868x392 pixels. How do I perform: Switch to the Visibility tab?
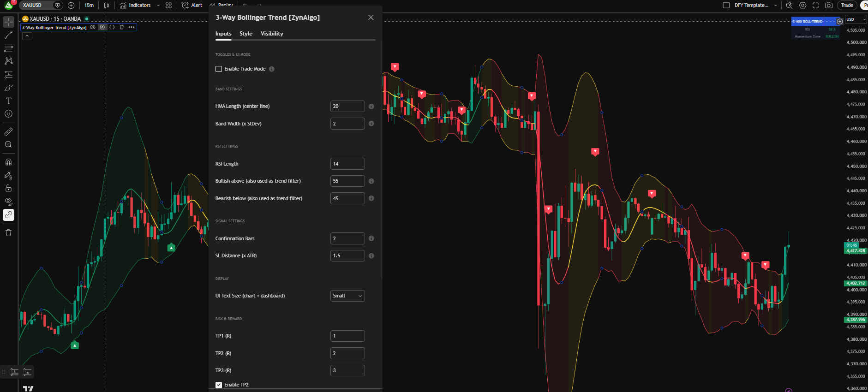[x=272, y=34]
